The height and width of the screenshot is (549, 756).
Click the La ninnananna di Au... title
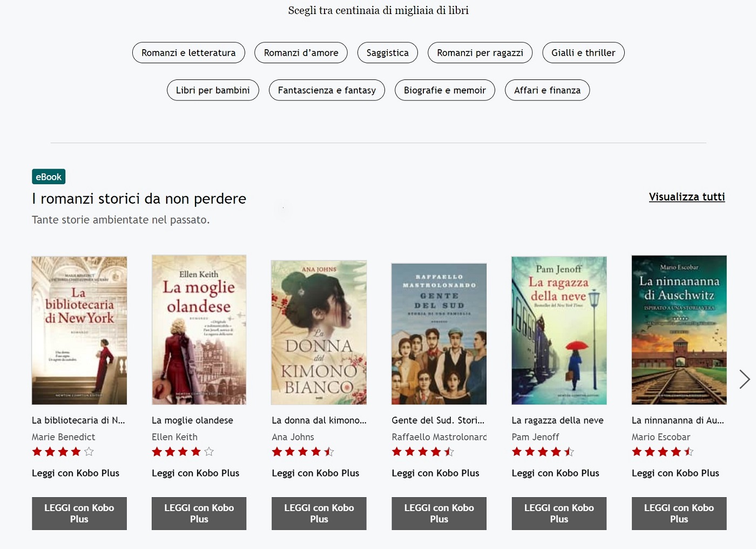tap(678, 420)
